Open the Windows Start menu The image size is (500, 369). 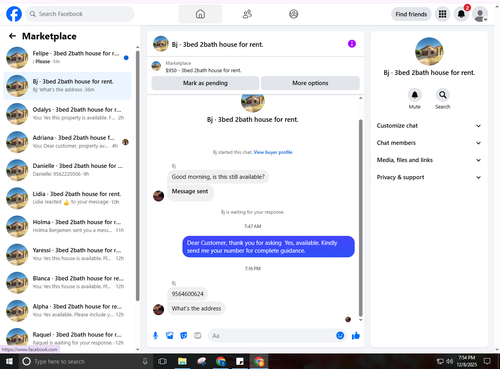(9, 361)
